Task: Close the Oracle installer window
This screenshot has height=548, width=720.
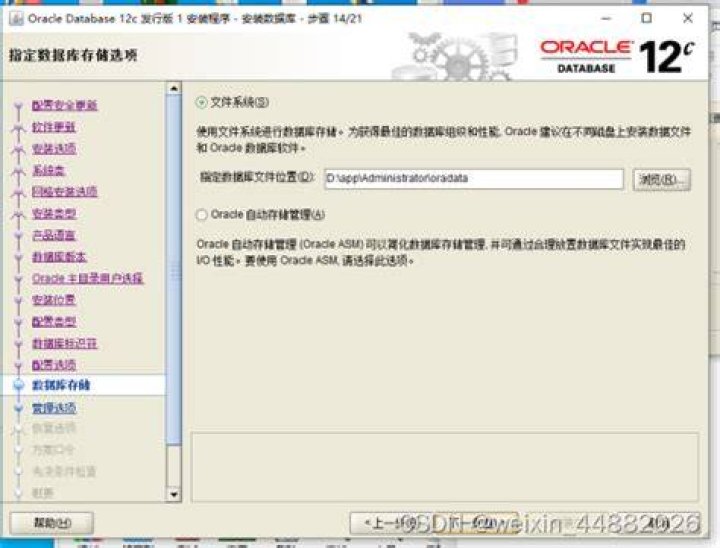Action: [687, 18]
